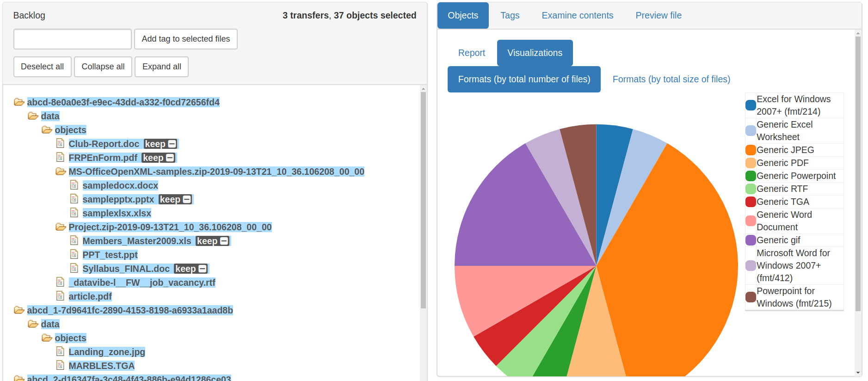Remove keep tag from Syllabus_FINAL.doc
This screenshot has width=868, height=381.
click(x=203, y=269)
